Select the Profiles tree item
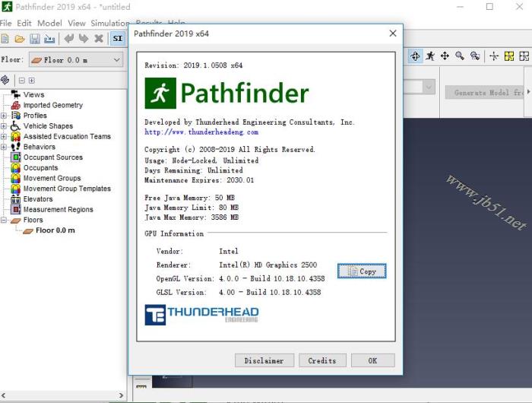 (x=35, y=116)
